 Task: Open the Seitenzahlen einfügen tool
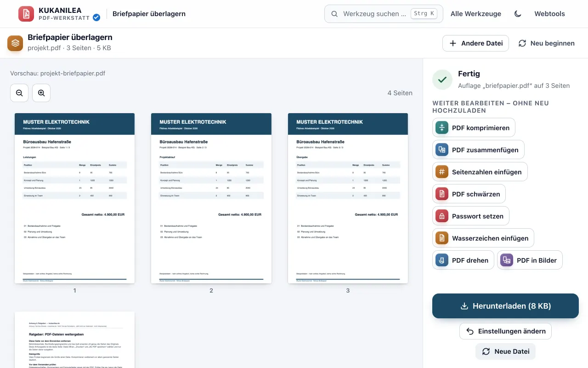pos(480,172)
